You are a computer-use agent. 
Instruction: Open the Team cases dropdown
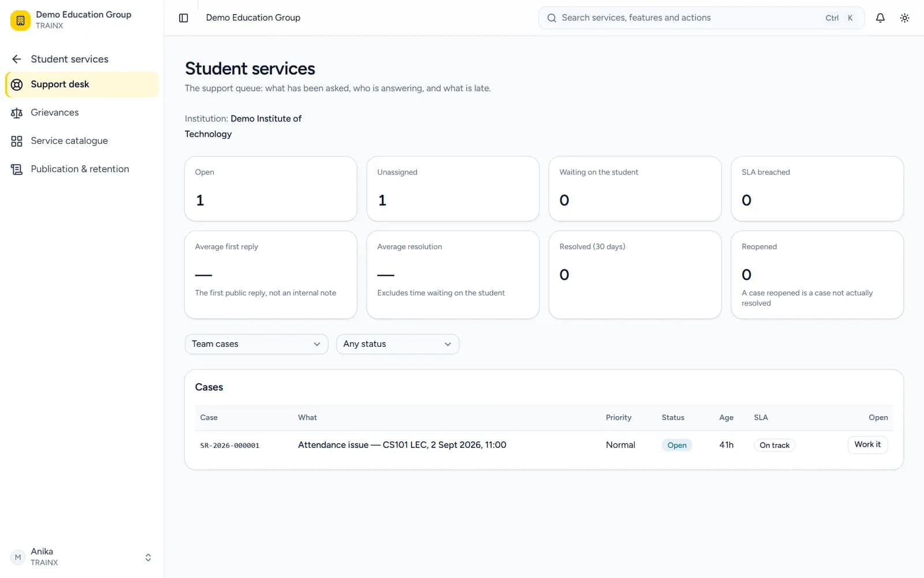pyautogui.click(x=256, y=344)
